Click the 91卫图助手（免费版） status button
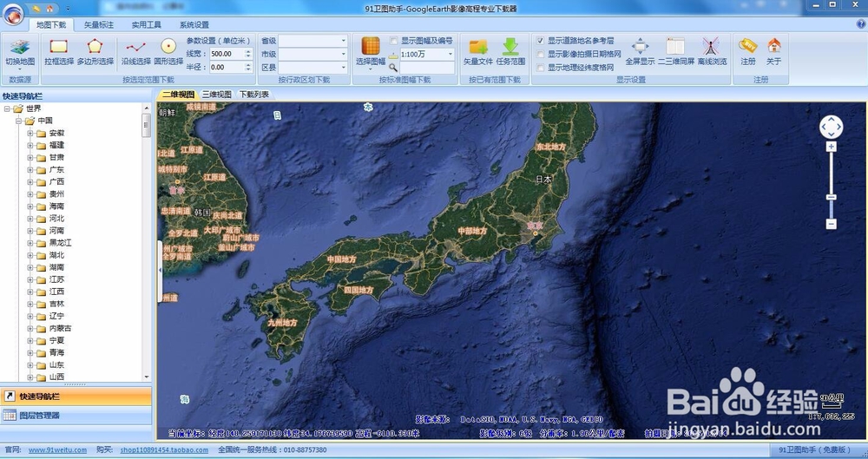The height and width of the screenshot is (459, 868). point(818,450)
